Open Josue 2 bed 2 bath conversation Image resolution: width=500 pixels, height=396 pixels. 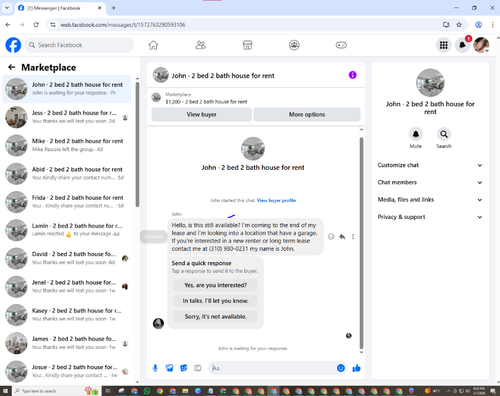click(67, 371)
